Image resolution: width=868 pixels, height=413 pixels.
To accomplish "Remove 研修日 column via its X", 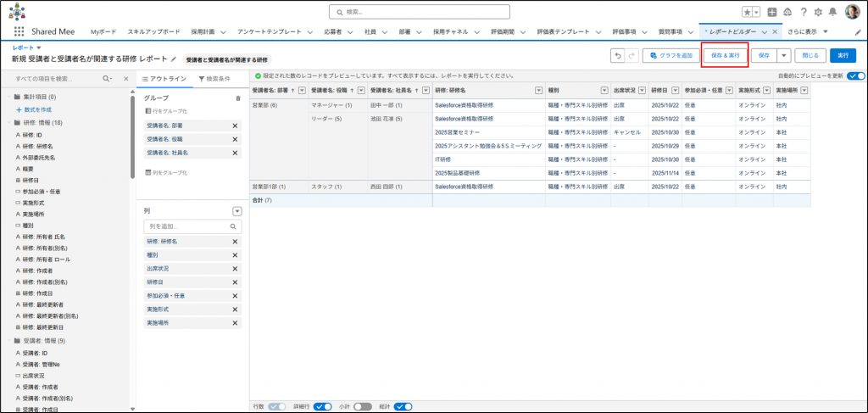I will tap(235, 282).
